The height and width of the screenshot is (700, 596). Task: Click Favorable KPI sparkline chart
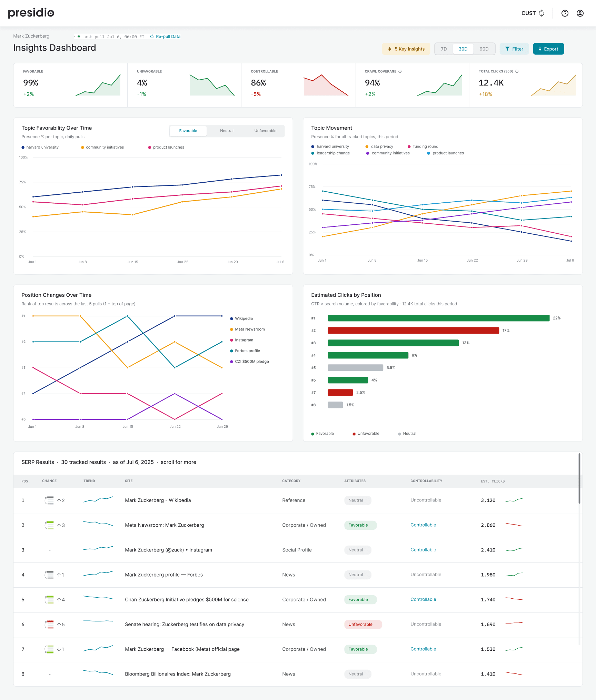[98, 85]
